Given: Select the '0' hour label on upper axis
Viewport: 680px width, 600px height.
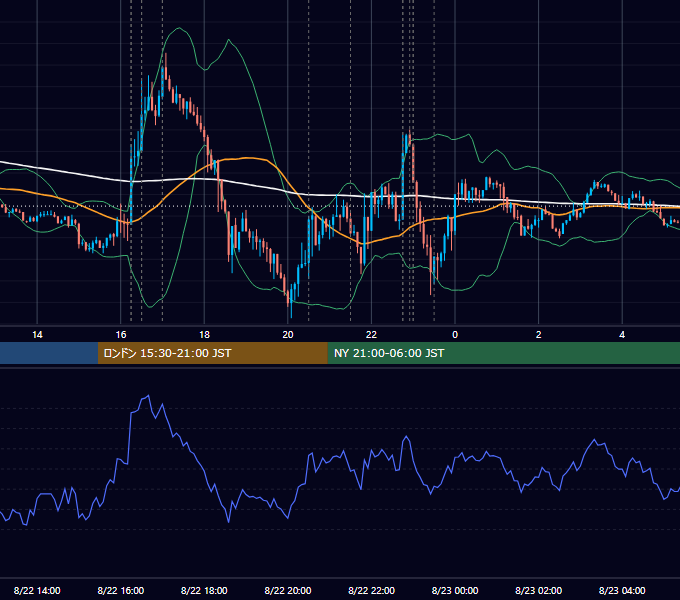Looking at the screenshot, I should pyautogui.click(x=455, y=335).
